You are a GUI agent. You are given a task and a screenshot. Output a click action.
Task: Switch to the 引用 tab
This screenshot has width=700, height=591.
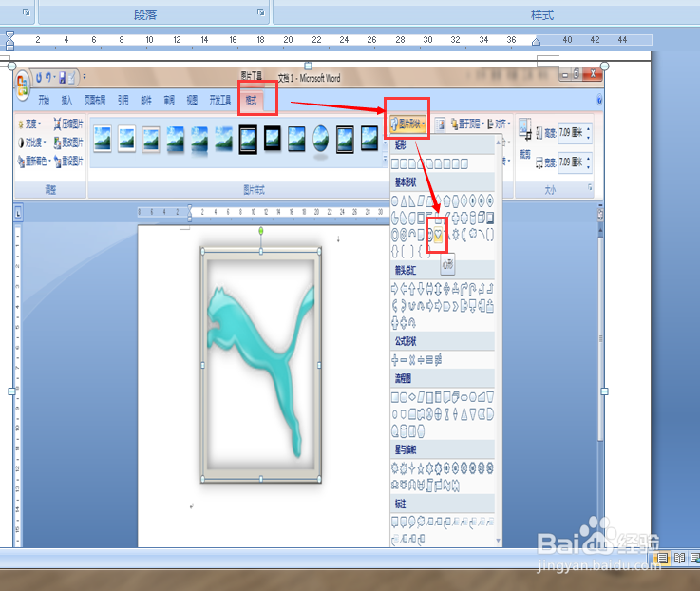[x=123, y=101]
